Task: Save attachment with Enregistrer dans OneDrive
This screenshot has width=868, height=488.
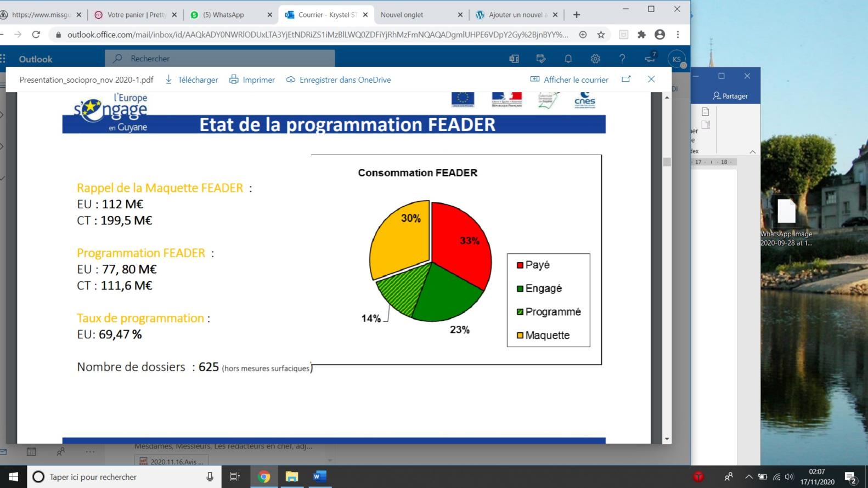Action: point(339,80)
